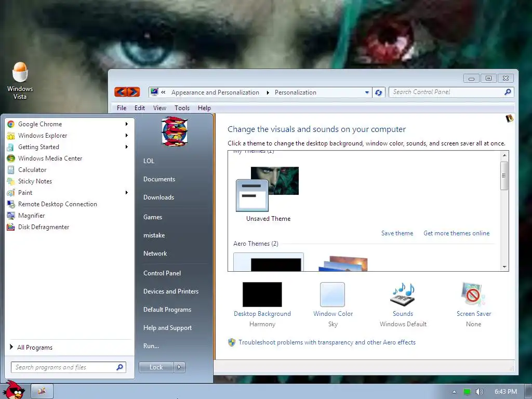This screenshot has width=532, height=399.
Task: Open Sounds settings icon
Action: tap(403, 294)
